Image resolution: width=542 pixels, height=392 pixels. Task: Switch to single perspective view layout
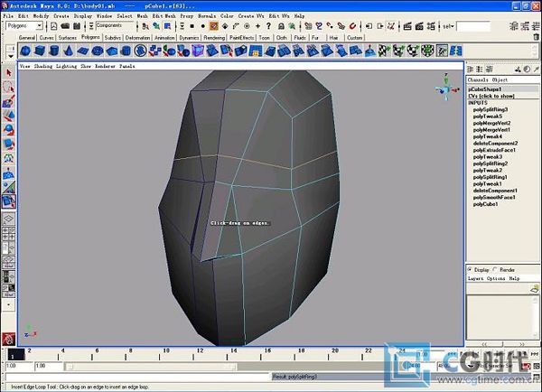(9, 219)
